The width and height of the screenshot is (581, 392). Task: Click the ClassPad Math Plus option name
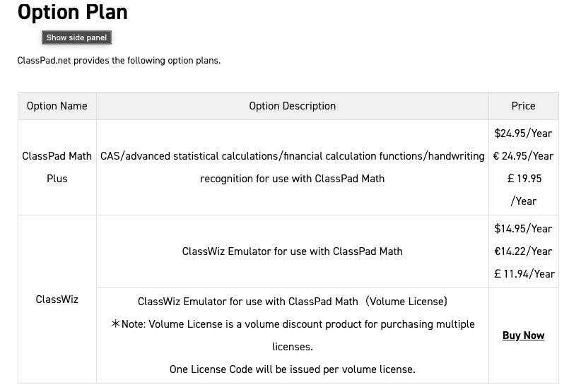coord(57,167)
